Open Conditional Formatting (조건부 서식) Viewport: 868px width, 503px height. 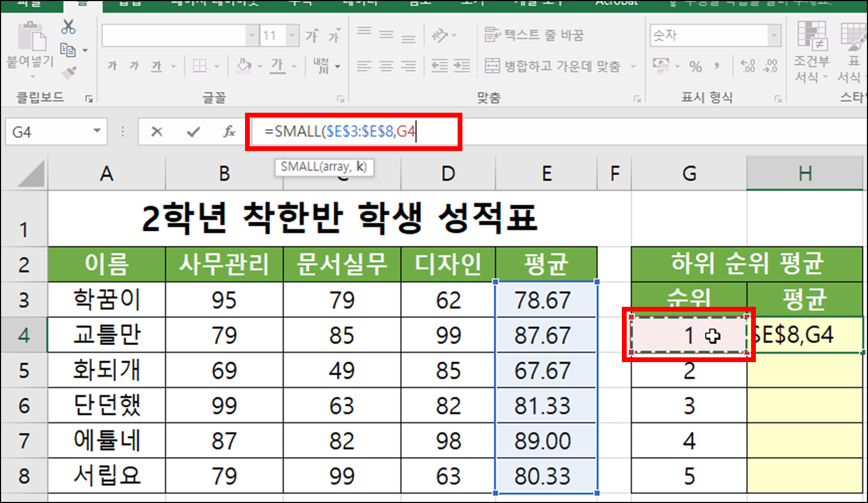[812, 52]
